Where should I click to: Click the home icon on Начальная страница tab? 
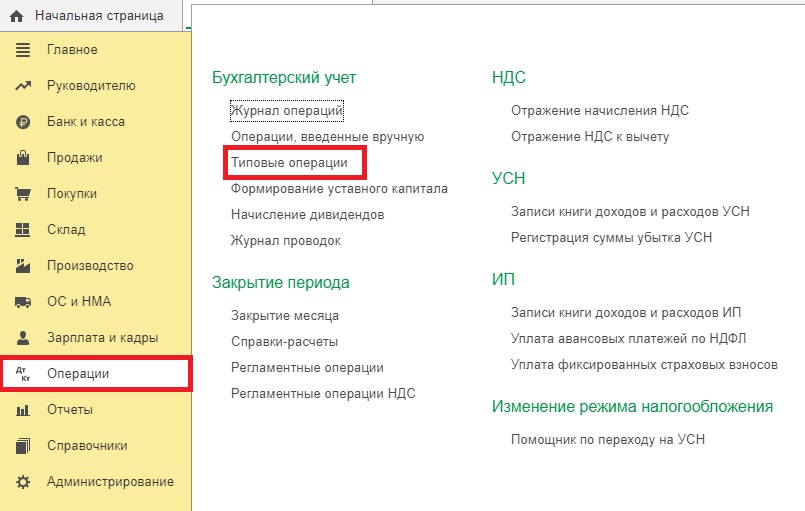click(x=16, y=16)
